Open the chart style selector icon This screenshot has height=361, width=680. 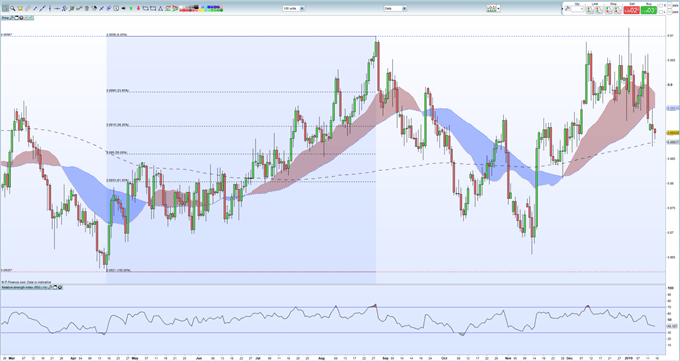point(491,8)
